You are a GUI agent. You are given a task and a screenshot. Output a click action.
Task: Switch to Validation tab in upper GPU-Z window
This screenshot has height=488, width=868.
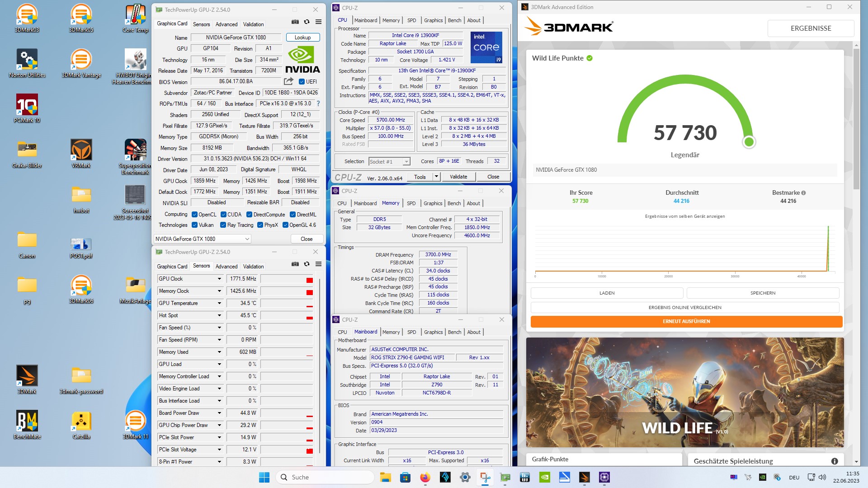pyautogui.click(x=253, y=24)
